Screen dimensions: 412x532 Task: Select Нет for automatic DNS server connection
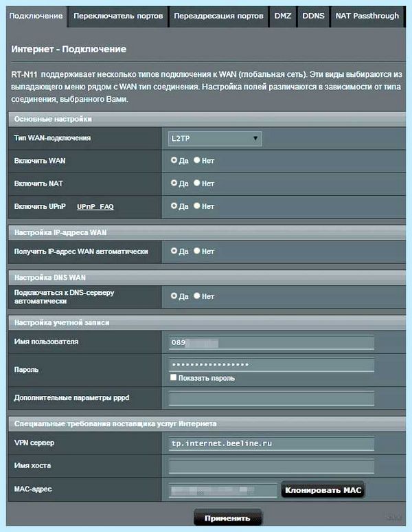pos(196,296)
